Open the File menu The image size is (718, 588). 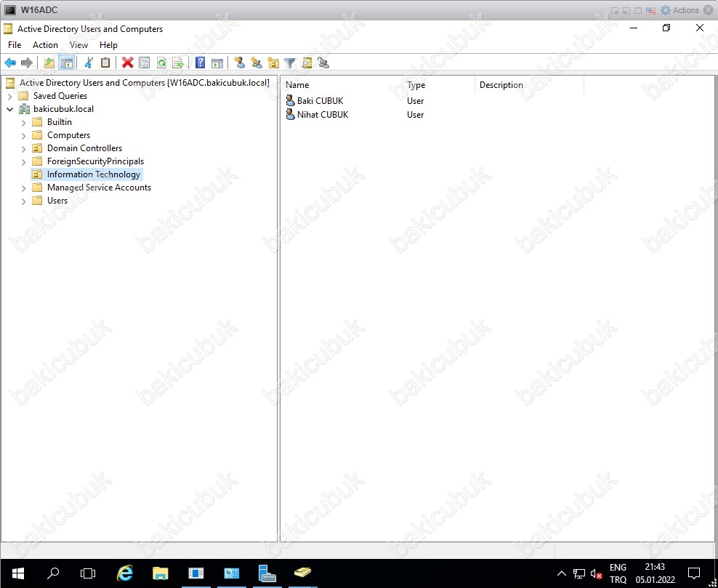[15, 45]
